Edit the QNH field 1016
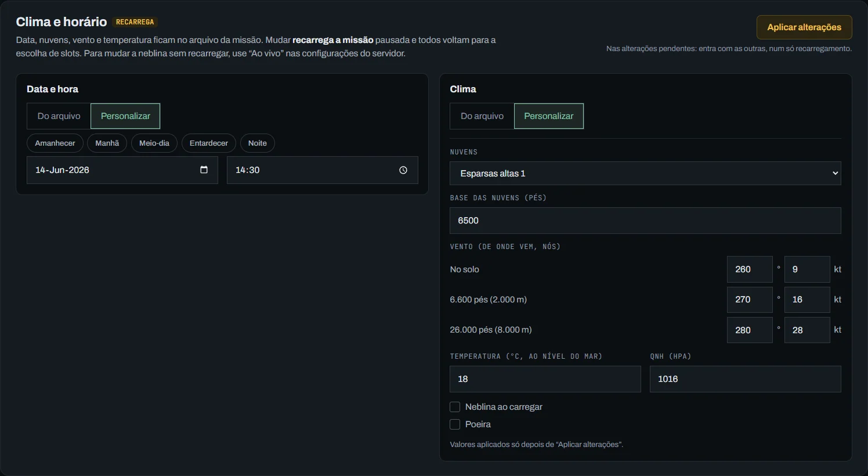The height and width of the screenshot is (476, 868). (746, 379)
